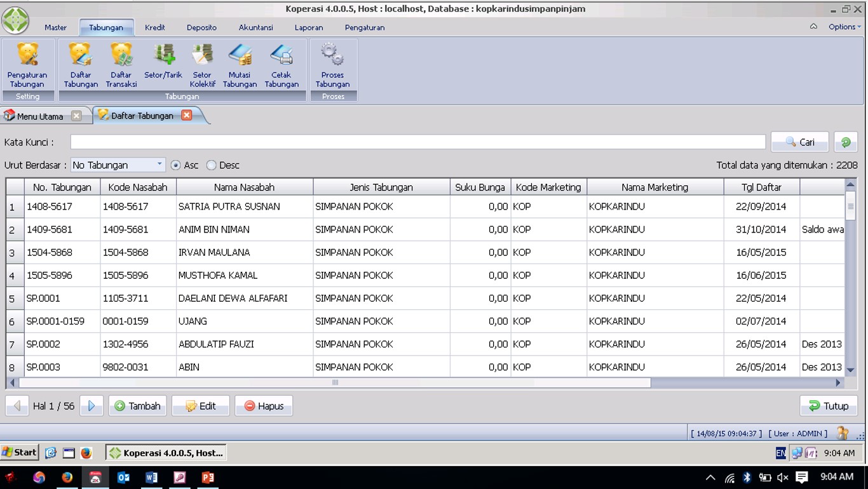Viewport: 868px width, 489px height.
Task: Collapse the ribbon with the caret icon
Action: pyautogui.click(x=813, y=27)
